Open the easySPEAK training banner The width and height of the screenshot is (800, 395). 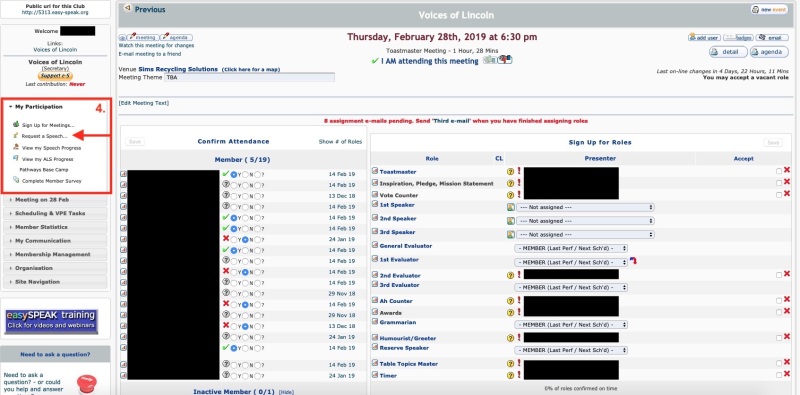pos(51,320)
